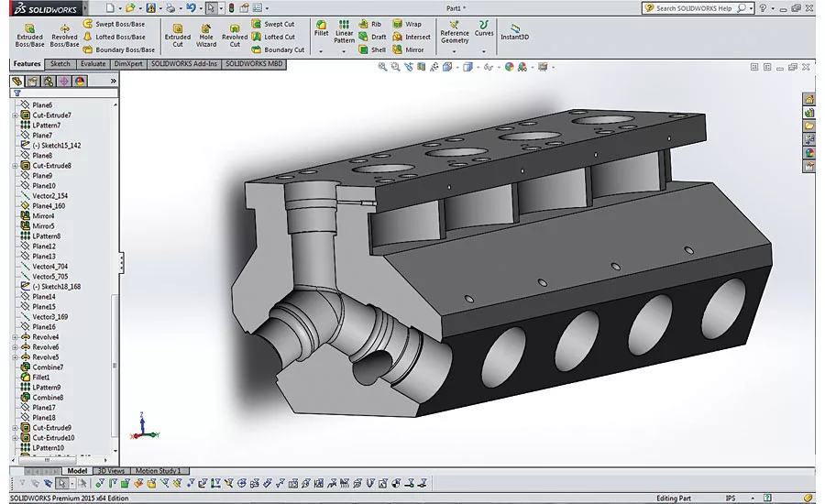
Task: Click the feature tree filter field
Action: [x=64, y=93]
